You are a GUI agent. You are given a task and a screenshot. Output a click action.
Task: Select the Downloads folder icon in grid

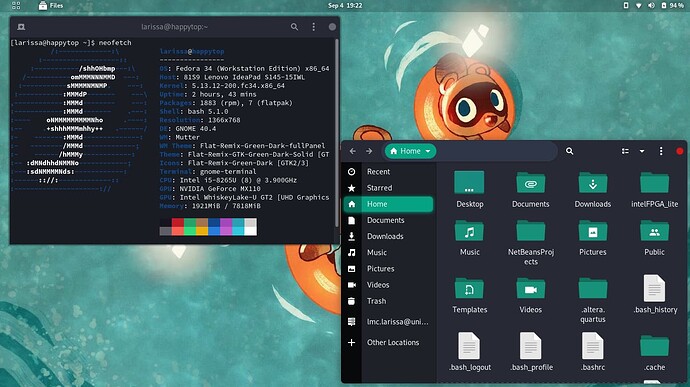point(593,182)
